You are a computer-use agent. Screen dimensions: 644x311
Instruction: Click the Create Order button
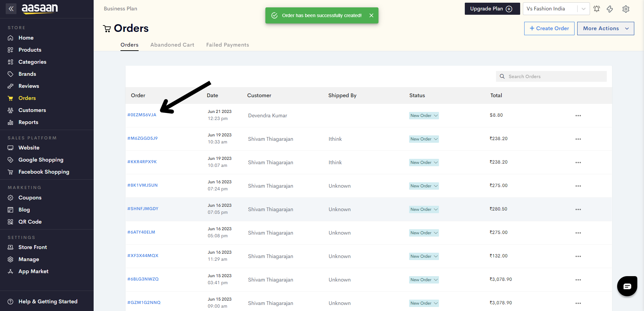point(549,28)
